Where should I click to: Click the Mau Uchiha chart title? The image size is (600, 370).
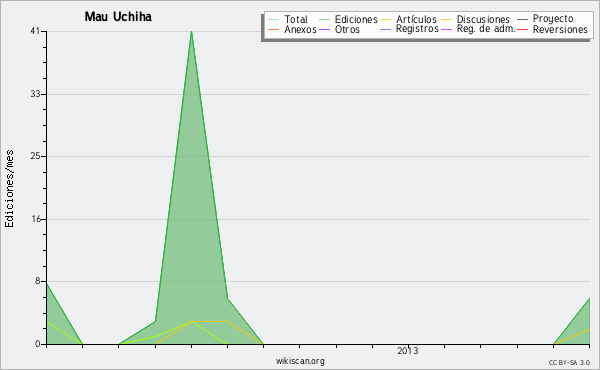click(x=118, y=16)
